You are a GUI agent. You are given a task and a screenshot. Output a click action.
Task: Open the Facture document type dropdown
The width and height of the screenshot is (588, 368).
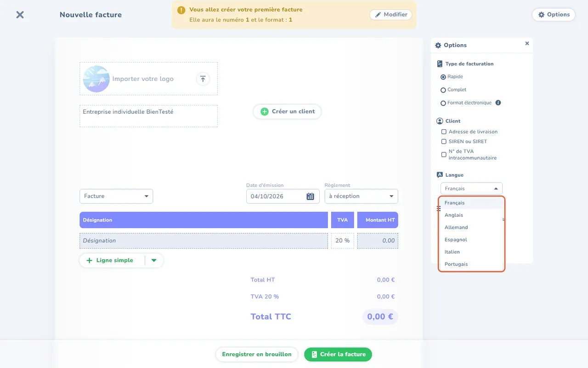[x=116, y=196]
